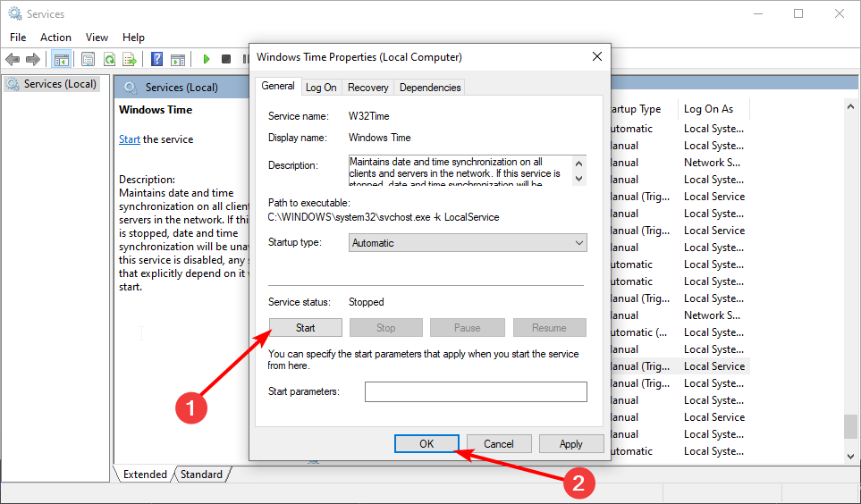The width and height of the screenshot is (861, 504).
Task: Switch to the Recovery tab
Action: click(367, 88)
